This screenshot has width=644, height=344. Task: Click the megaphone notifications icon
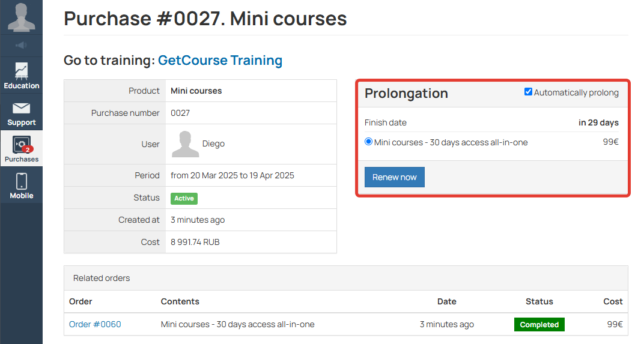click(22, 45)
